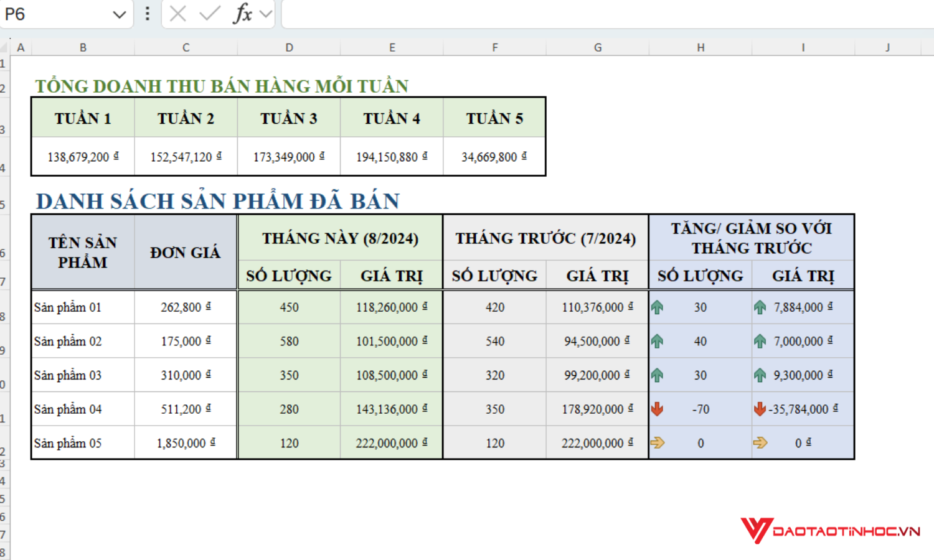Viewport: 934px width, 560px height.
Task: Select the Sản phẩm 05 cell
Action: pos(83,443)
